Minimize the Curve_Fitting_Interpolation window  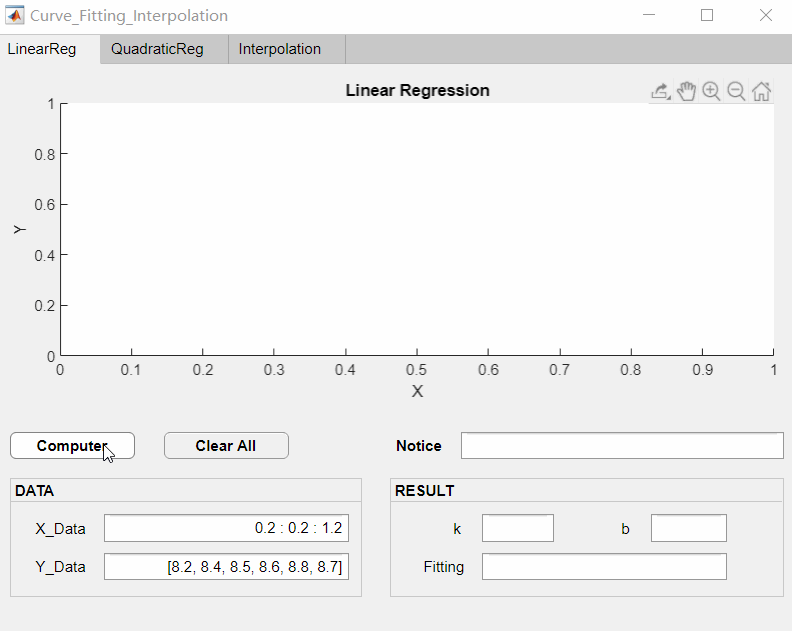(649, 15)
